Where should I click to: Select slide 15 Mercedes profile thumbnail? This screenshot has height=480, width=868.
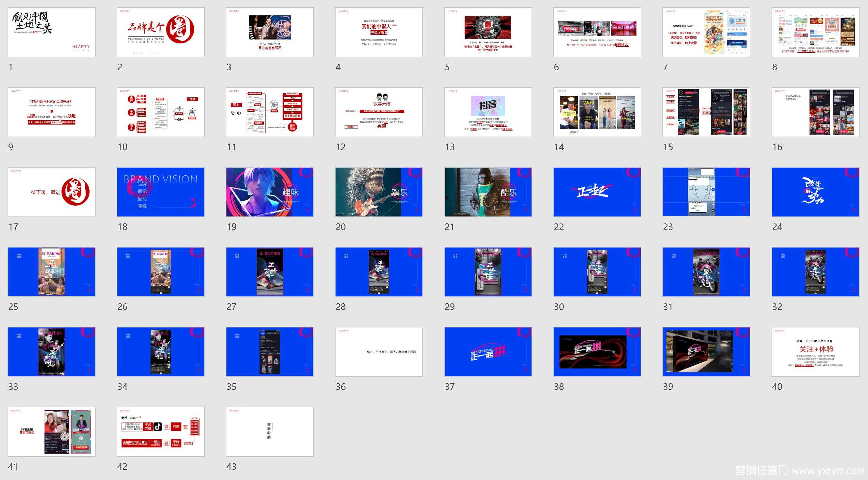(706, 112)
